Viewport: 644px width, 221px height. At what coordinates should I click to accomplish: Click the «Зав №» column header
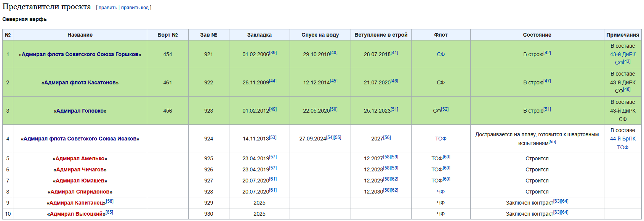[208, 35]
